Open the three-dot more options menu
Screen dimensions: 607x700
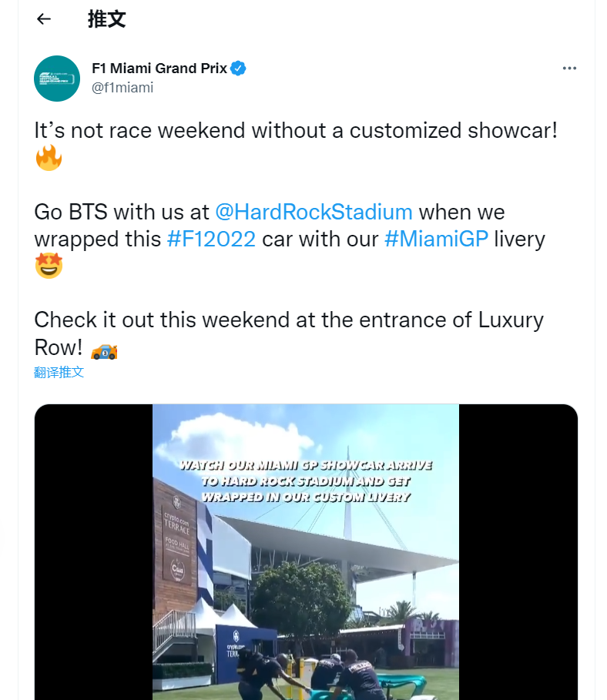click(569, 69)
